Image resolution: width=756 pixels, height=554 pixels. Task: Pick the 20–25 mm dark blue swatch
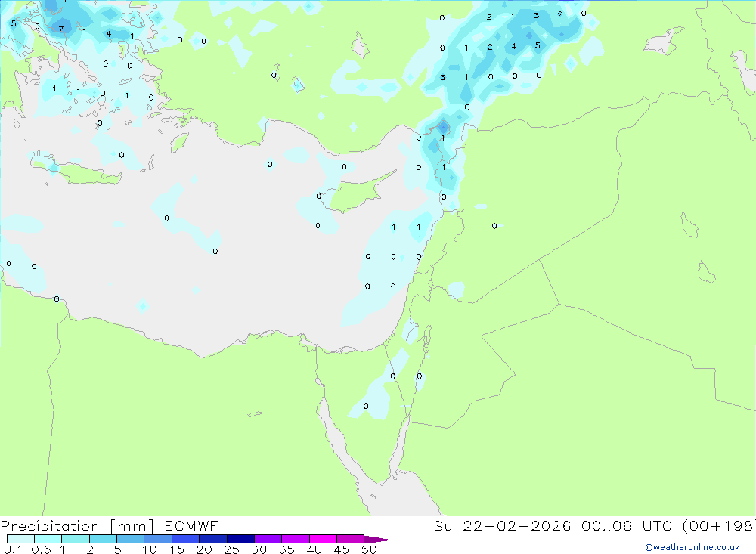coord(212,539)
